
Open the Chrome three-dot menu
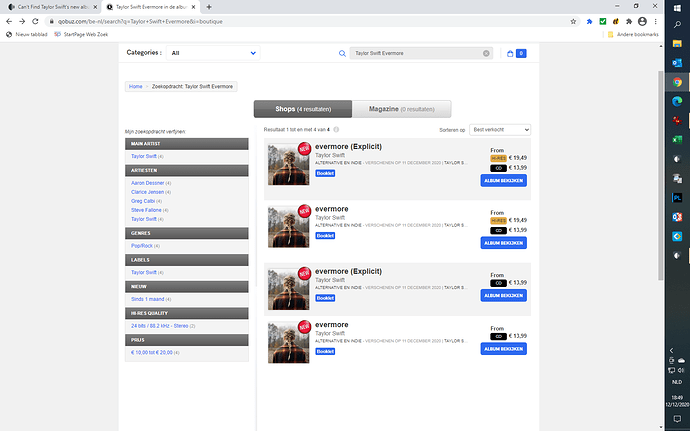tap(655, 21)
